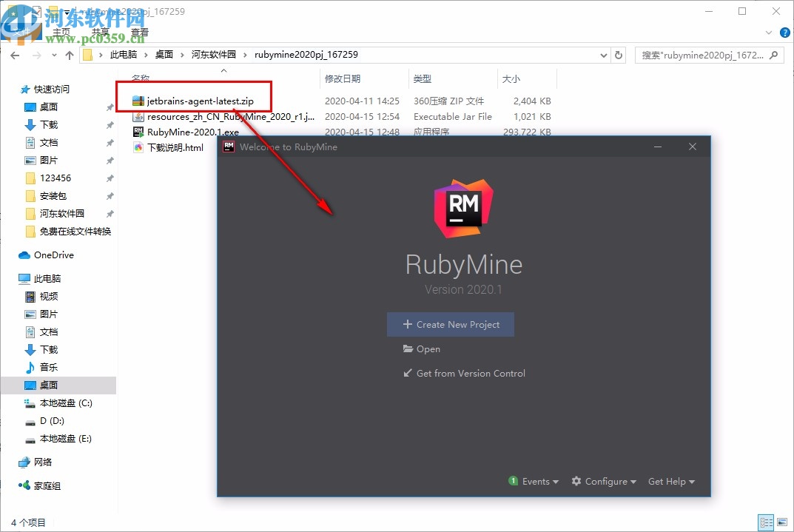Click the Create New Project button

(450, 324)
